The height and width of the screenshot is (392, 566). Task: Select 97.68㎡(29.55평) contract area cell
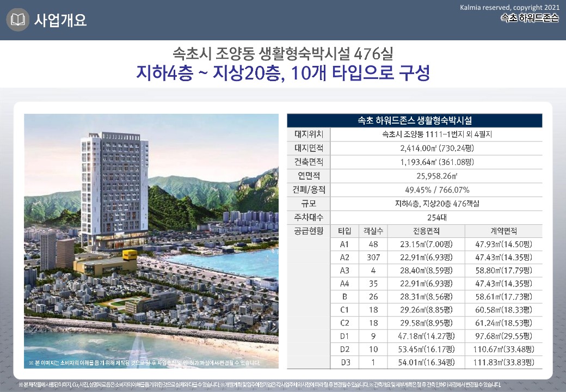coord(503,336)
